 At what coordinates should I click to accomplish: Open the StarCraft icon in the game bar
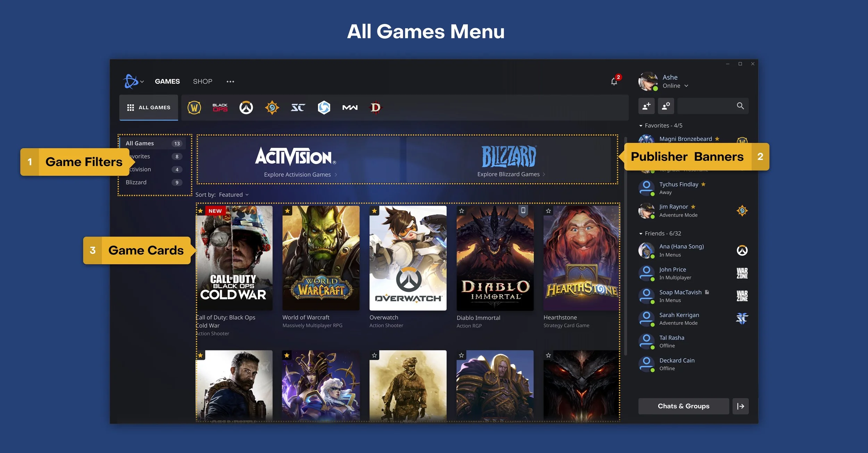click(x=298, y=108)
